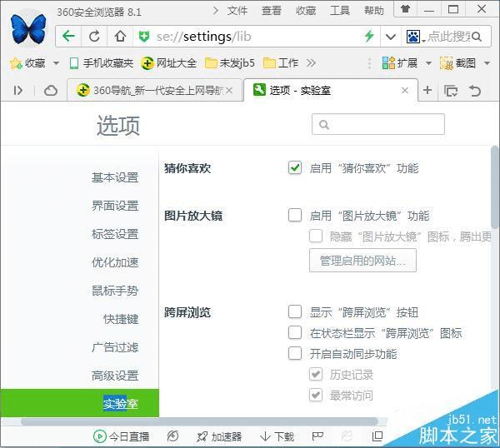Check 在状态栏显示“跨屏浏览”图标
Screen dimensions: 500x448
click(295, 332)
